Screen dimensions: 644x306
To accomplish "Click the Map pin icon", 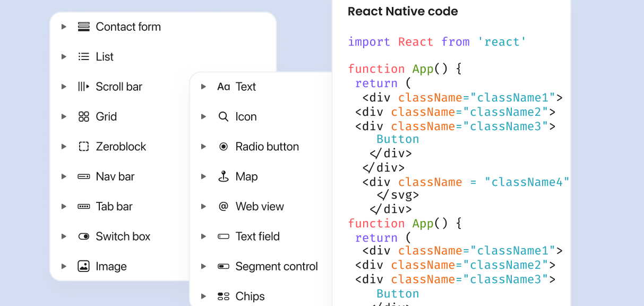I will [x=224, y=176].
